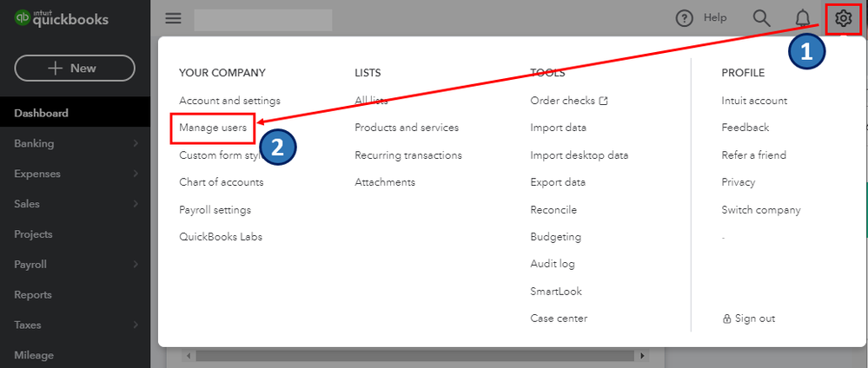
Task: Toggle the hamburger navigation menu
Action: pyautogui.click(x=173, y=18)
